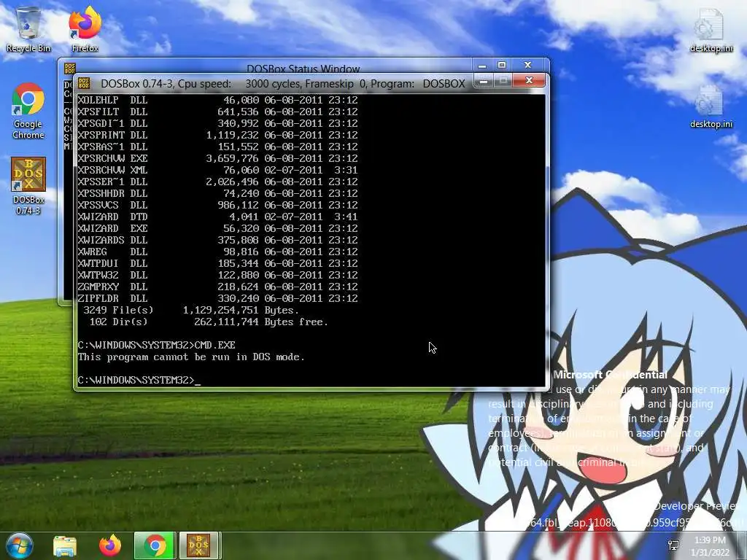
Task: Minimize the DOSBox 0.74-3 window
Action: [484, 82]
